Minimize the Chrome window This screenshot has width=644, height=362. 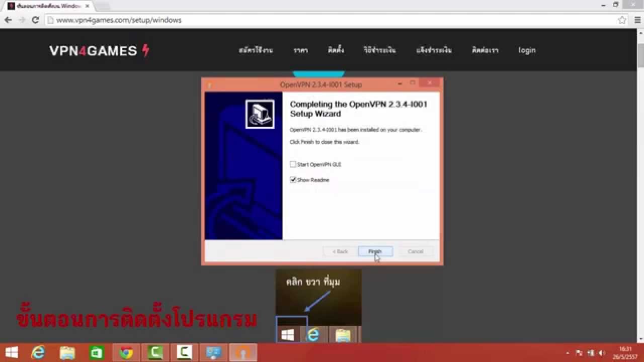pyautogui.click(x=602, y=4)
